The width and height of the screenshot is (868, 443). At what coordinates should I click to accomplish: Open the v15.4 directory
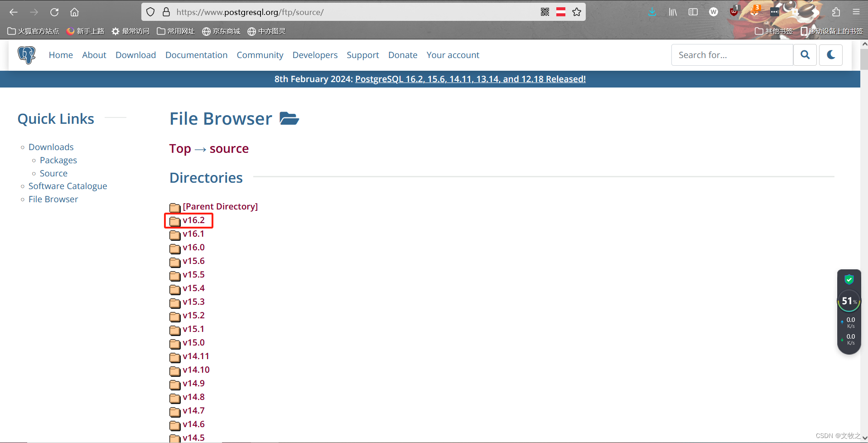point(193,288)
